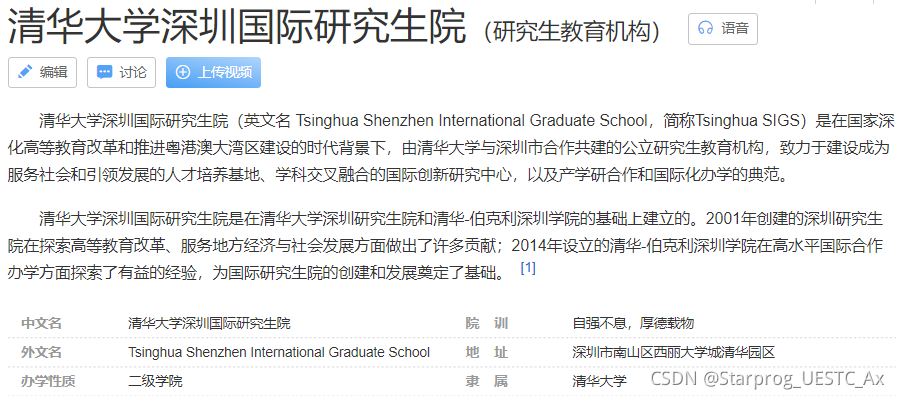Click the address 深圳市南山区西丽大学城清华园区

click(x=674, y=352)
